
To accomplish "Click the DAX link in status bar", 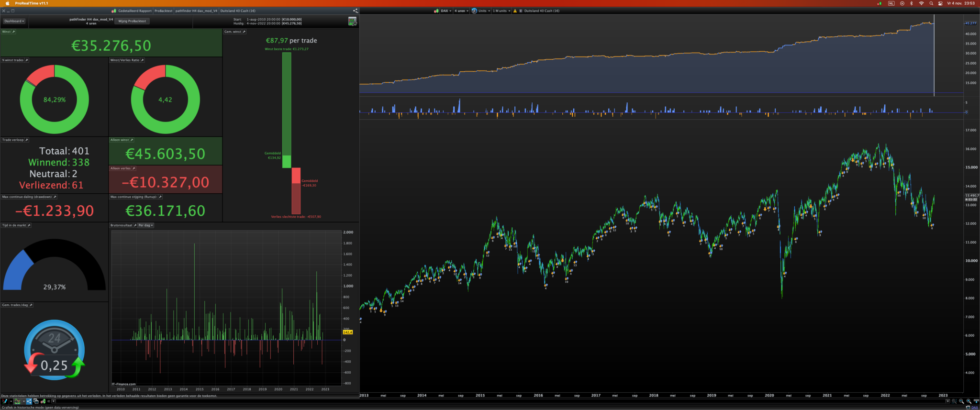I will [x=975, y=408].
